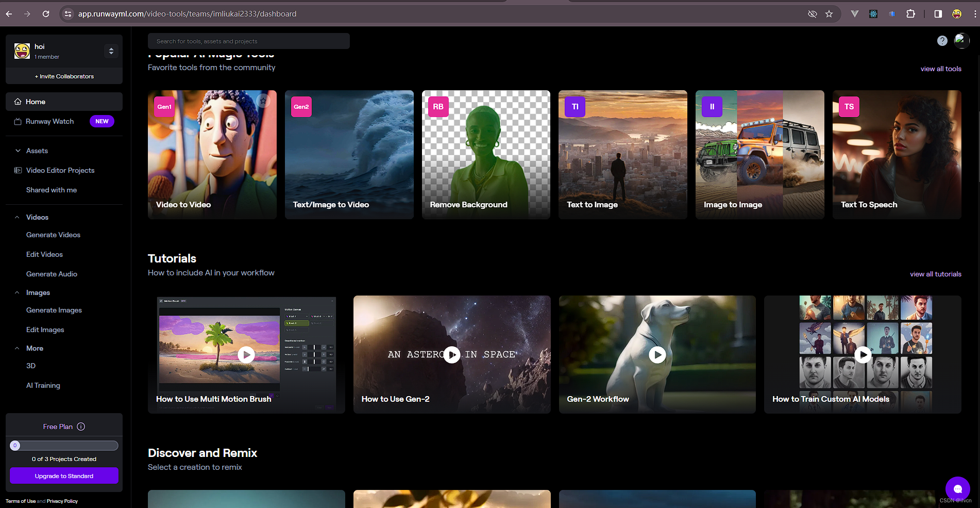Image resolution: width=980 pixels, height=508 pixels.
Task: Click the Video Editor Projects icon
Action: point(18,170)
